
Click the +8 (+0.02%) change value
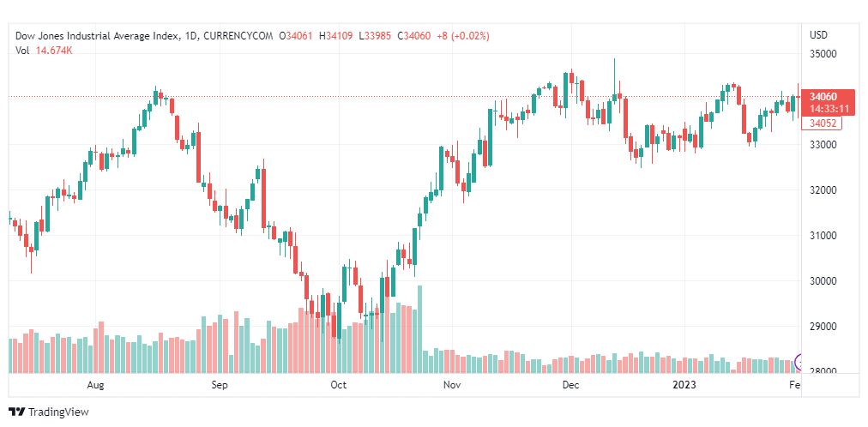463,36
